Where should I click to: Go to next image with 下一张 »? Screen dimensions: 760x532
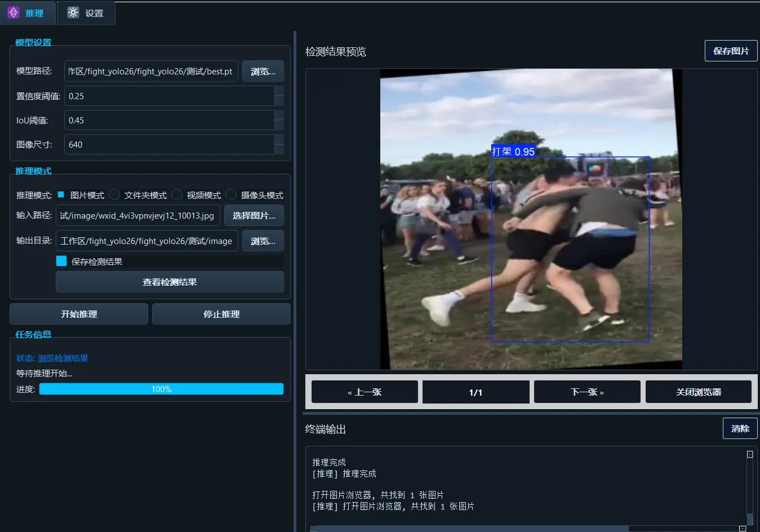pos(587,392)
